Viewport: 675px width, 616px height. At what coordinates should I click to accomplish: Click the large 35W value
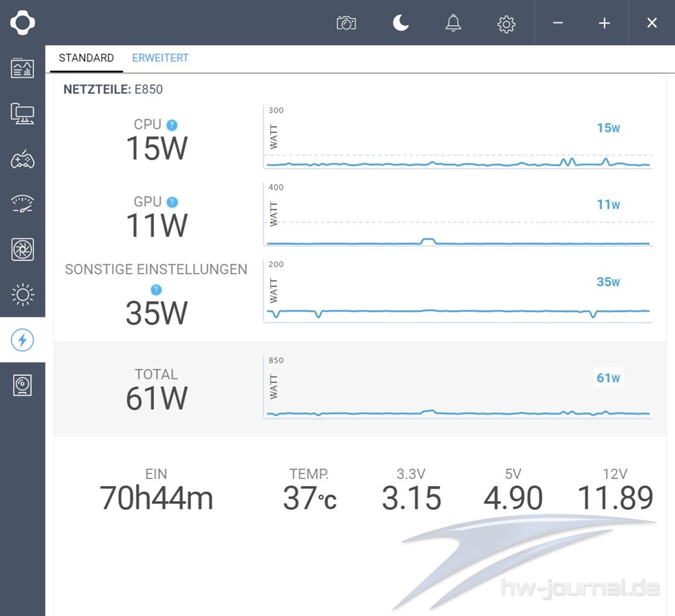[x=157, y=313]
